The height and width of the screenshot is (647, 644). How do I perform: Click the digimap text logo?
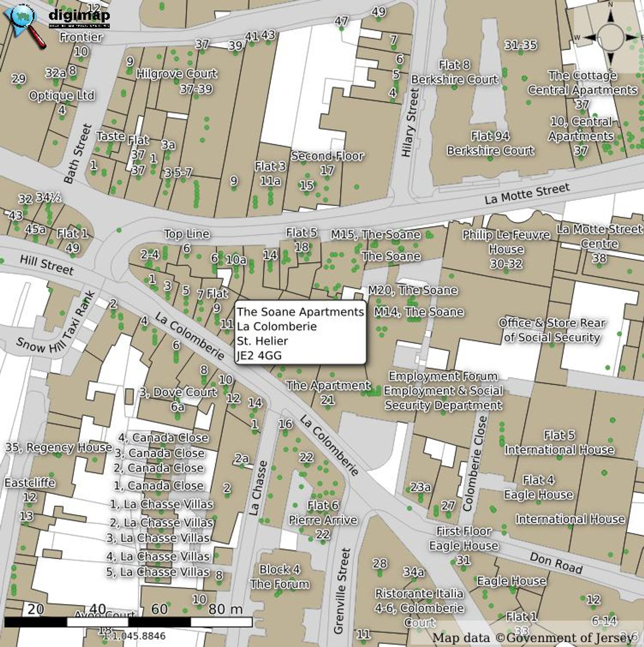79,18
